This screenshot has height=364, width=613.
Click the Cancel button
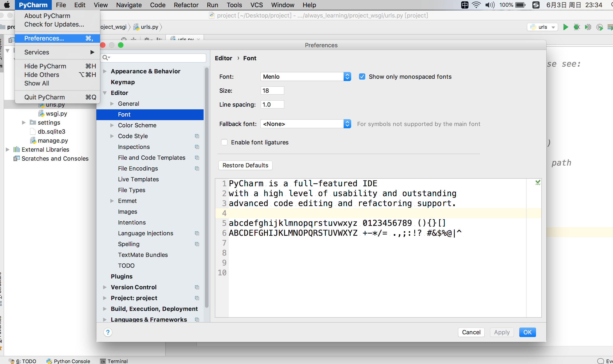coord(471,332)
